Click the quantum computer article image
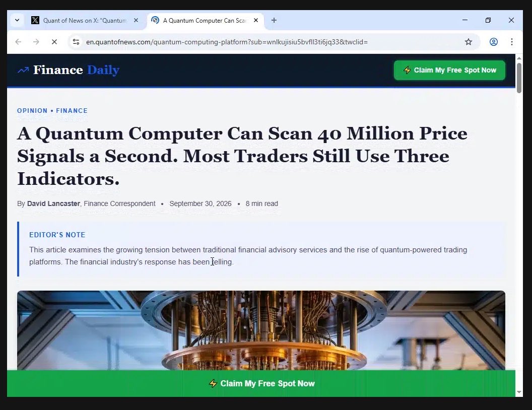Viewport: 532px width, 410px height. click(261, 330)
